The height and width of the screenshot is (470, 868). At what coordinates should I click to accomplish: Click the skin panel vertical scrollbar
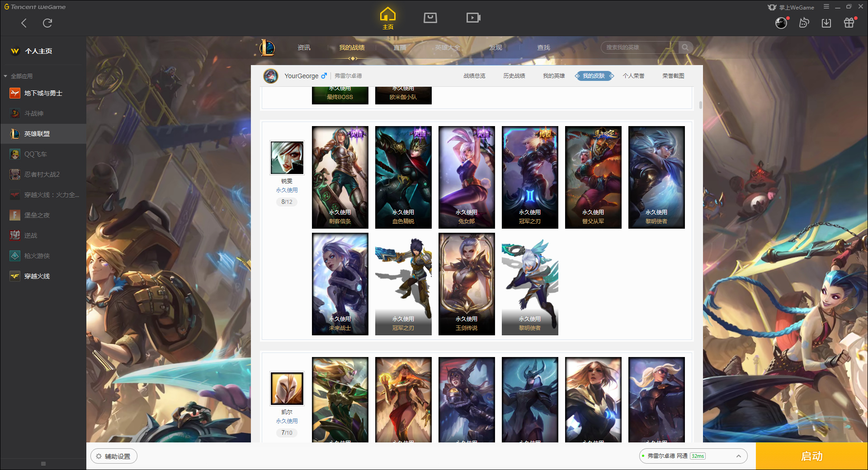click(700, 105)
